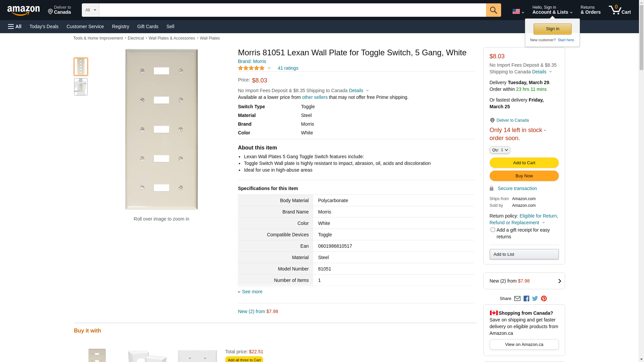
Task: Click the Add to Cart button
Action: coord(524,163)
